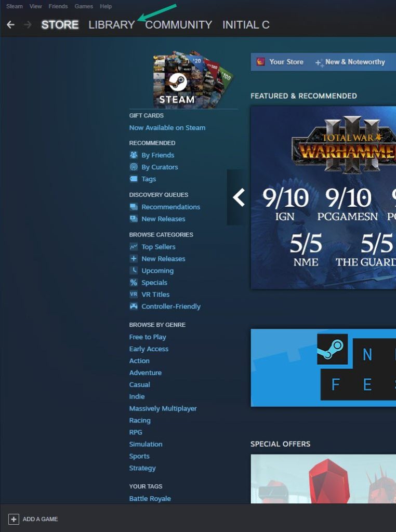Viewport: 396px width, 532px height.
Task: Browse Indie genre
Action: (137, 396)
